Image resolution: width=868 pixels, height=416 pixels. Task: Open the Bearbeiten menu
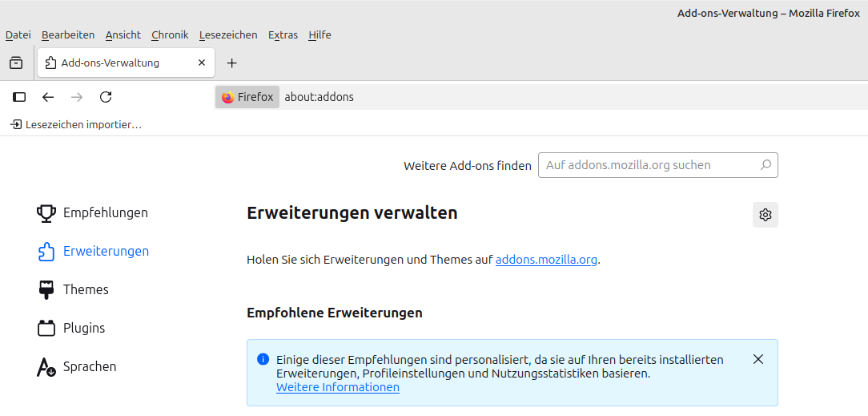click(68, 35)
